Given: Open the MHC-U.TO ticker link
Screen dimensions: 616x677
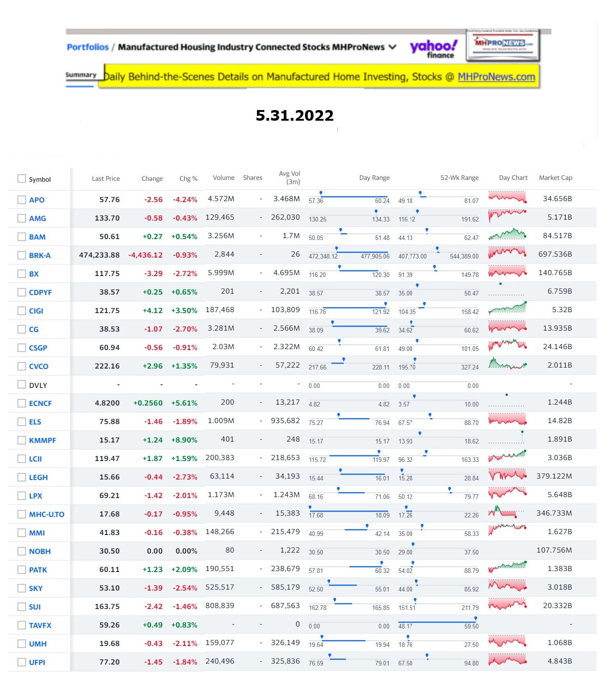Looking at the screenshot, I should point(47,514).
